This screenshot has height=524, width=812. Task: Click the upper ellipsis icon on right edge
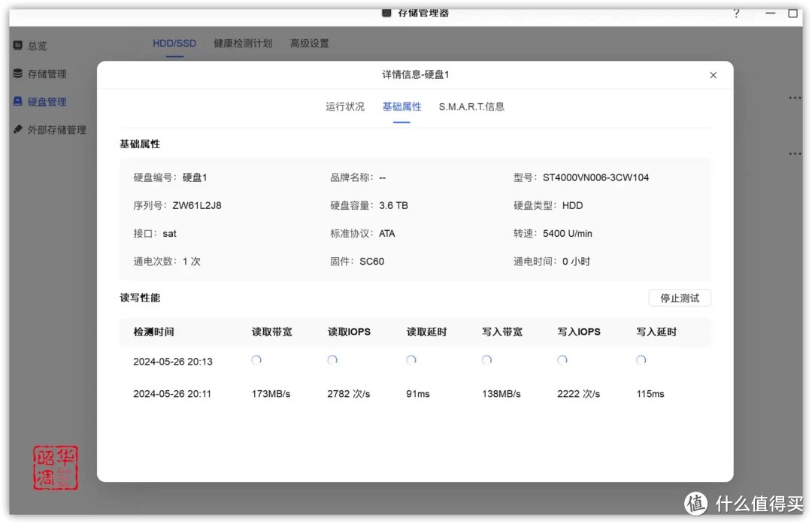[x=795, y=97]
